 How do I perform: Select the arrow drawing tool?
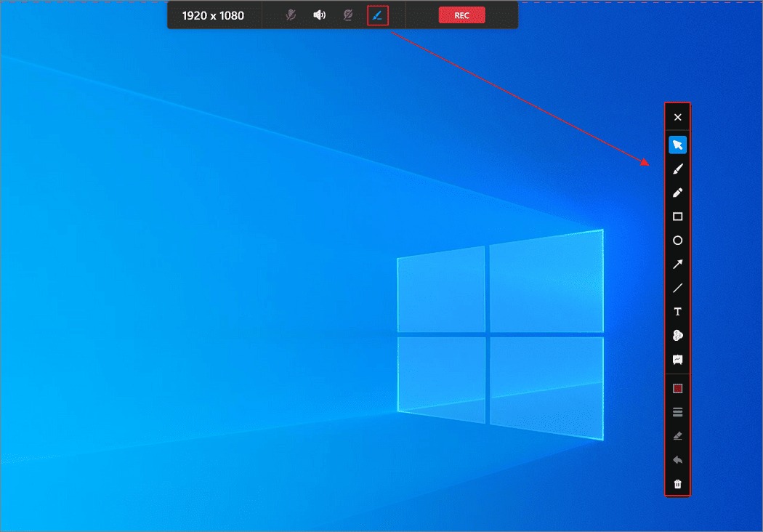(x=677, y=265)
